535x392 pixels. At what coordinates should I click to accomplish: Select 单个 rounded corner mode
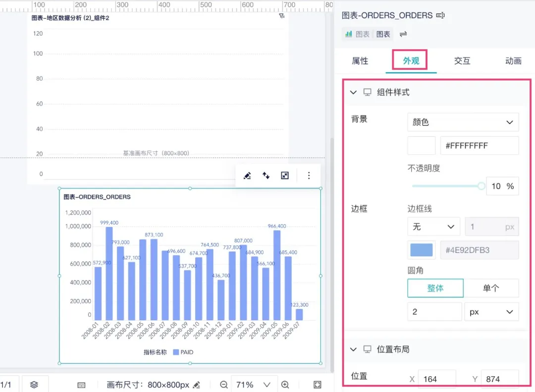[x=491, y=288]
